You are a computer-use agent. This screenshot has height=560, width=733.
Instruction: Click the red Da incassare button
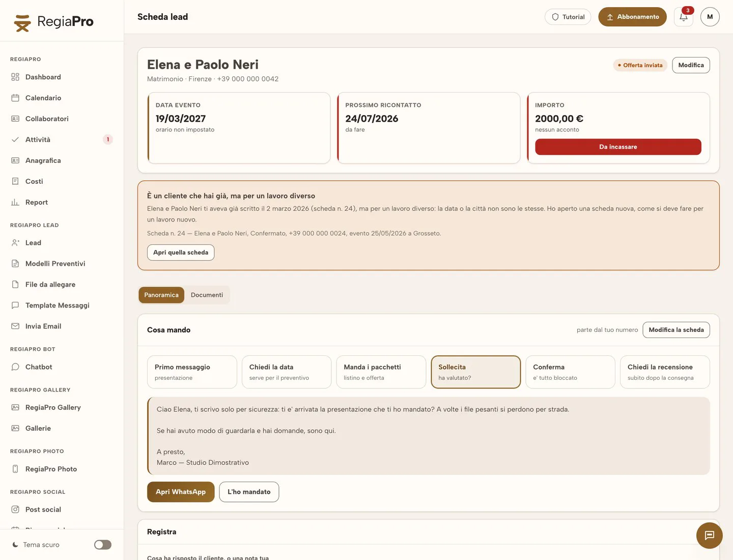point(618,147)
